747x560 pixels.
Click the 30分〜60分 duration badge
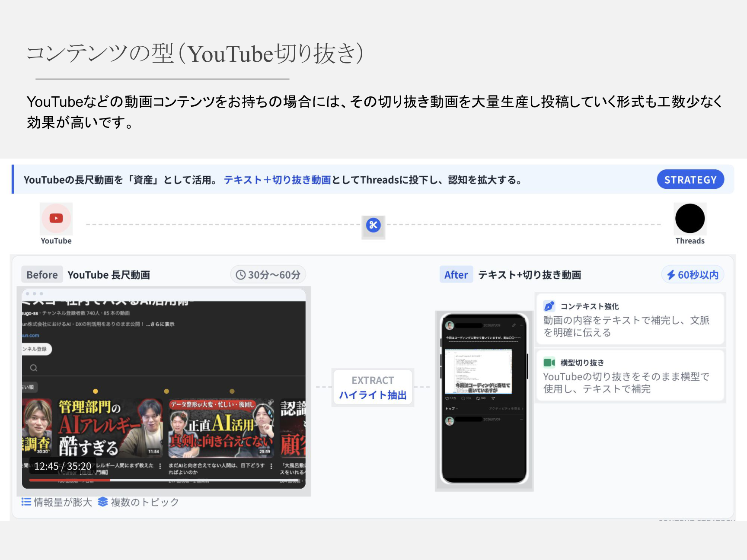268,275
